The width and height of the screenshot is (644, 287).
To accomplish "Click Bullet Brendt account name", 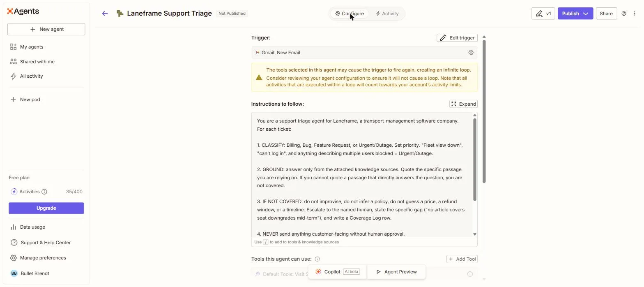I will click(x=35, y=273).
